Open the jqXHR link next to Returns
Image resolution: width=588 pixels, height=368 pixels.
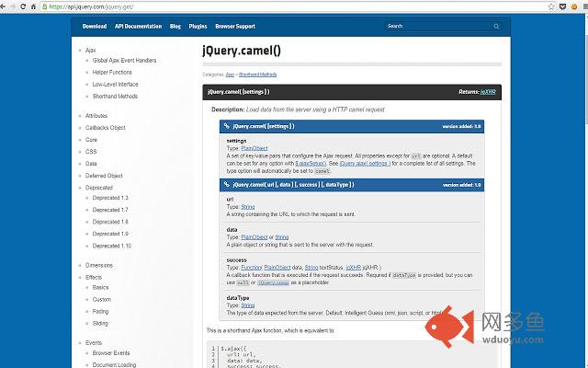(x=488, y=92)
